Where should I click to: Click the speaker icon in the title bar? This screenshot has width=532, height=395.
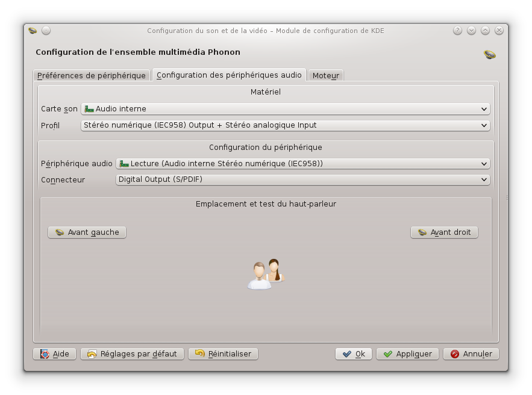coord(33,31)
